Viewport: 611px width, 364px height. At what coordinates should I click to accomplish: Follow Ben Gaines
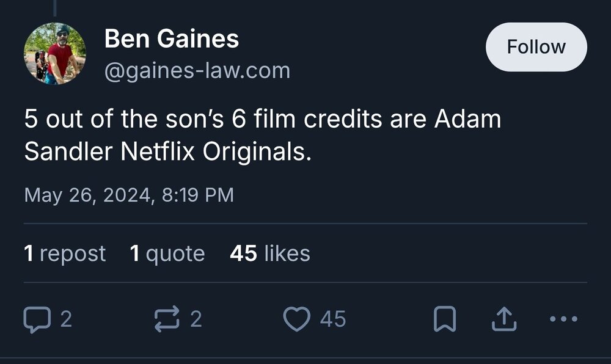point(536,47)
